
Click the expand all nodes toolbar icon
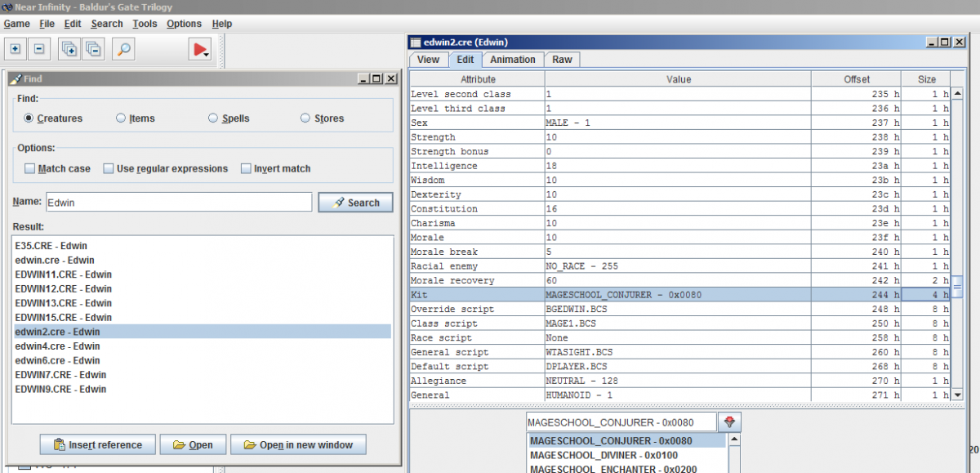(69, 49)
